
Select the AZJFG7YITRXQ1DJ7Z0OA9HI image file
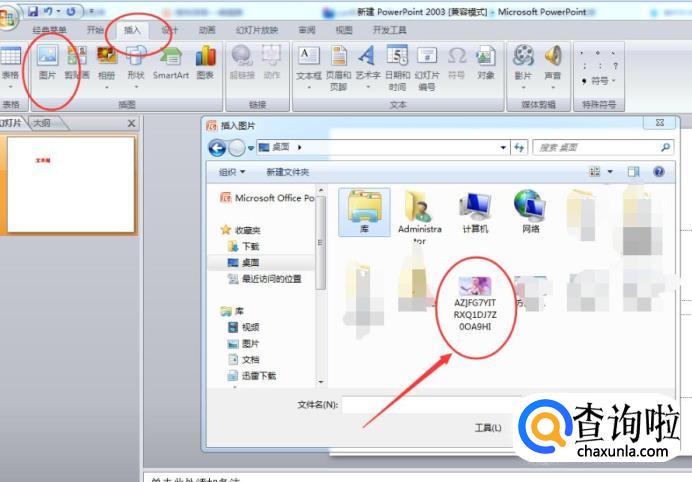475,304
